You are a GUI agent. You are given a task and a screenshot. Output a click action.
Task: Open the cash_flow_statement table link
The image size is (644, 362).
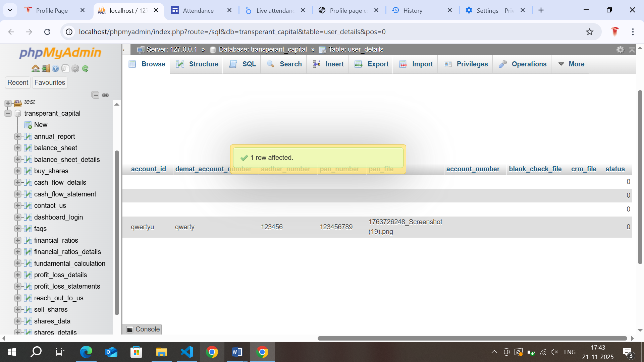65,194
